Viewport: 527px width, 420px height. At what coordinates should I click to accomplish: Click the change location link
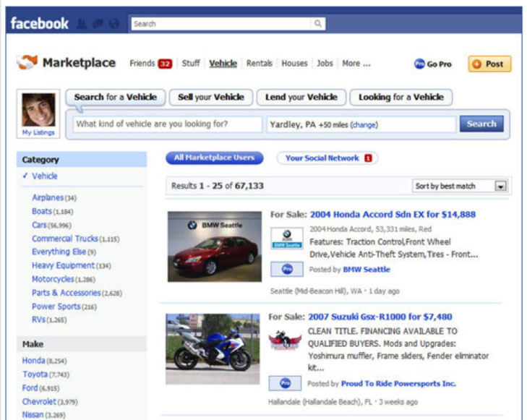(x=364, y=124)
